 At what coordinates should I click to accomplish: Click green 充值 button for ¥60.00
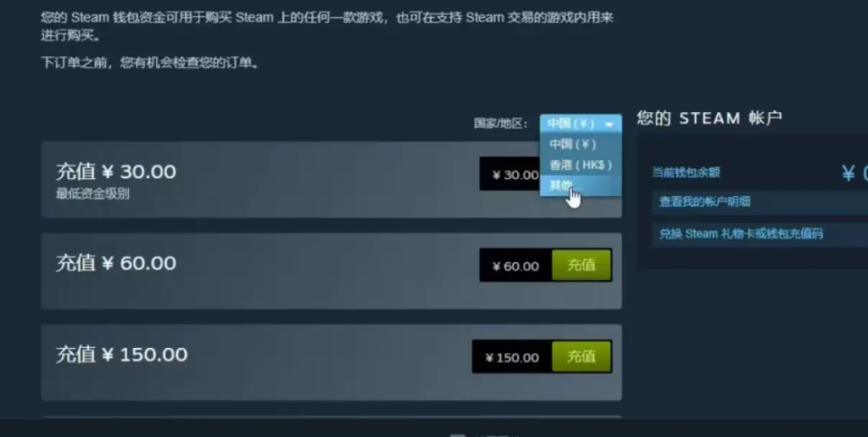pos(581,266)
